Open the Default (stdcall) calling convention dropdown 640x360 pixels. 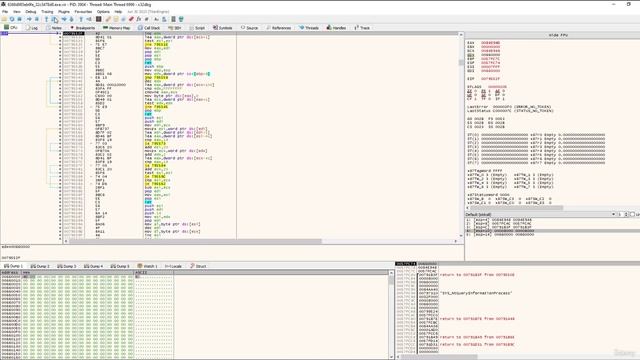pos(540,214)
